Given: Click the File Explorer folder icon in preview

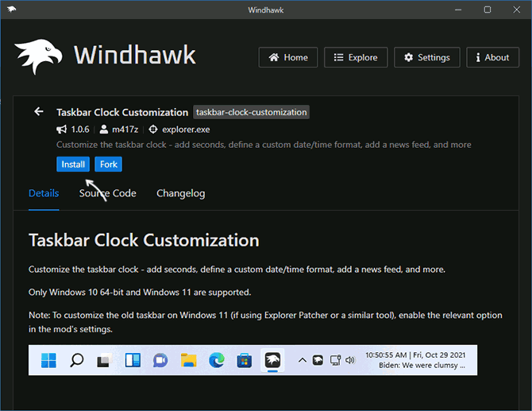Looking at the screenshot, I should [189, 360].
